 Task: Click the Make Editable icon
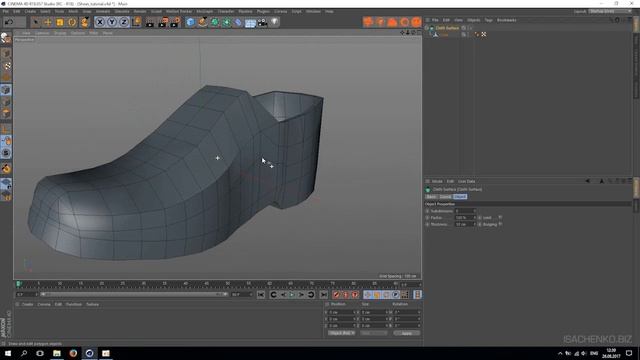click(6, 38)
